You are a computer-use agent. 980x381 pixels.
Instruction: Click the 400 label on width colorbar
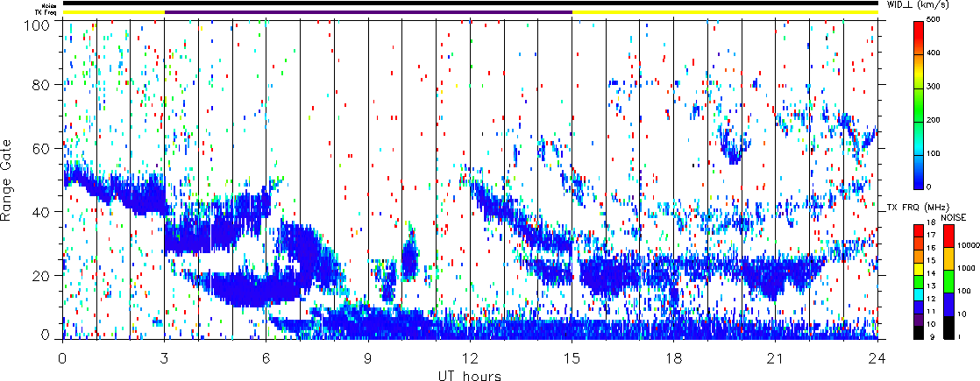click(934, 54)
